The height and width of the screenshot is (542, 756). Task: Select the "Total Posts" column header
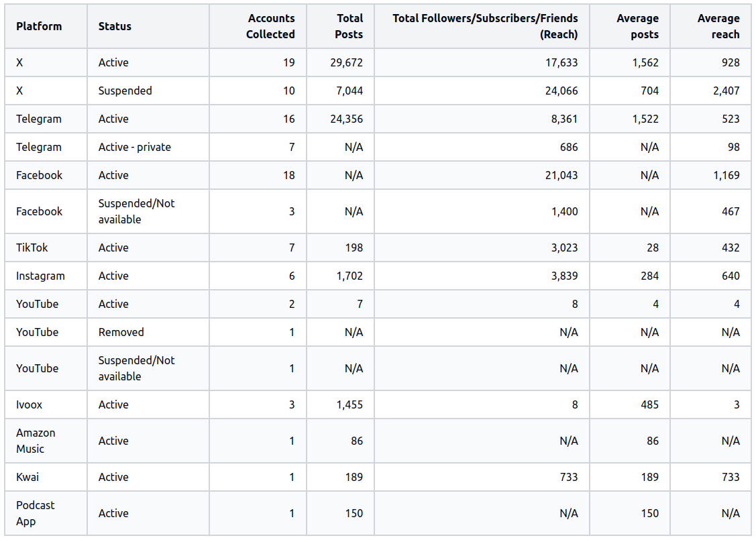349,27
